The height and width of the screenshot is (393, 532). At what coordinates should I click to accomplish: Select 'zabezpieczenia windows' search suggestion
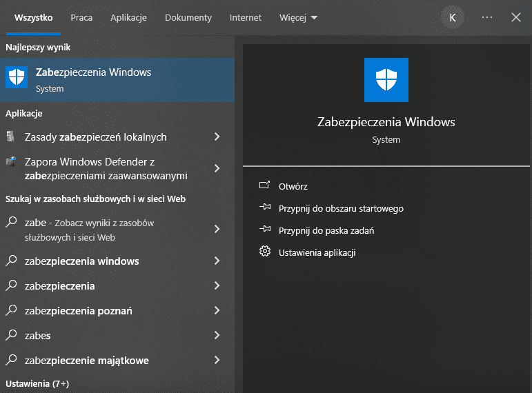point(117,261)
